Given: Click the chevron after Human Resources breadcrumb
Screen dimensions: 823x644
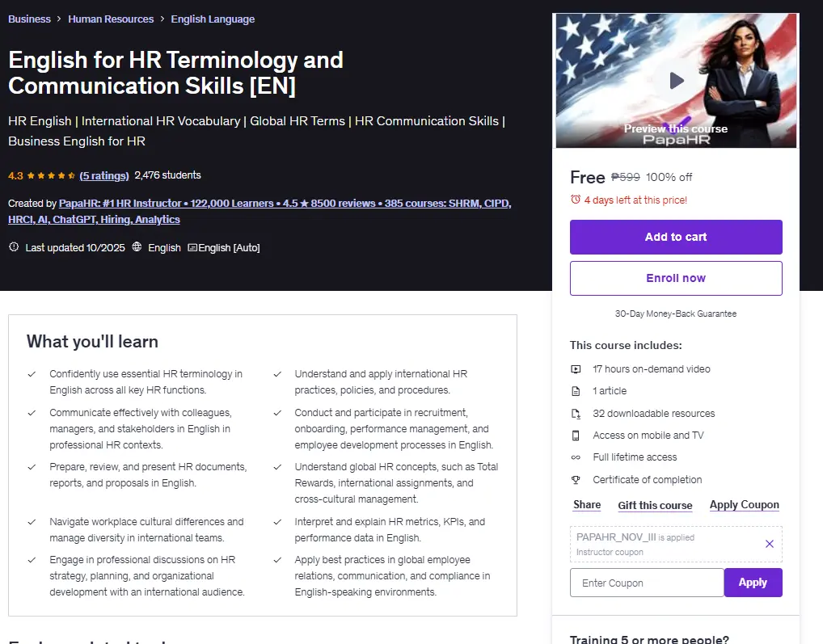Looking at the screenshot, I should [162, 19].
